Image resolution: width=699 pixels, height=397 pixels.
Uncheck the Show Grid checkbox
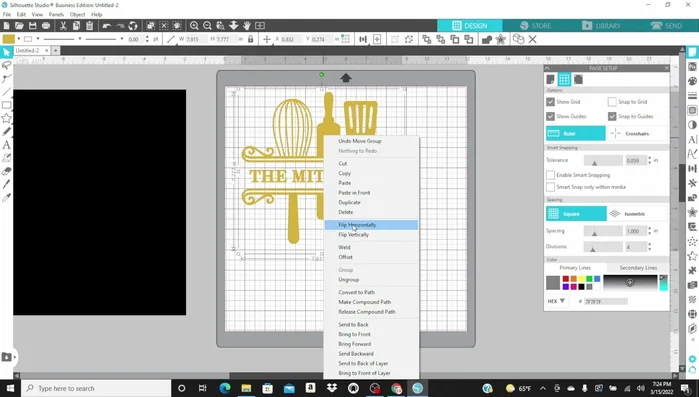[551, 102]
